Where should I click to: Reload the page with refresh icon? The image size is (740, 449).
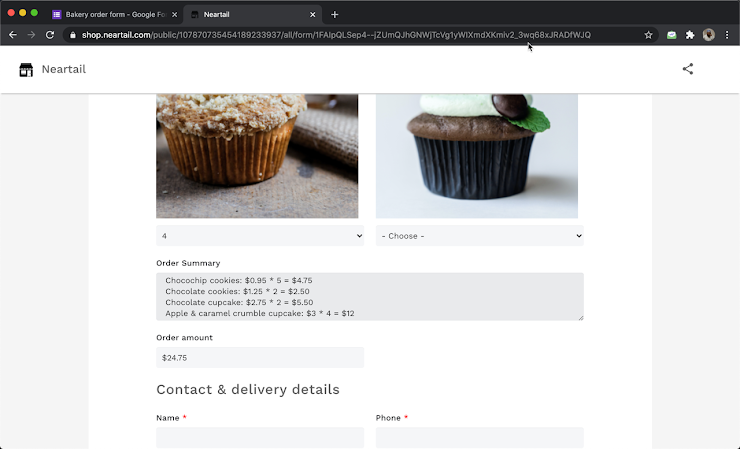(x=50, y=35)
